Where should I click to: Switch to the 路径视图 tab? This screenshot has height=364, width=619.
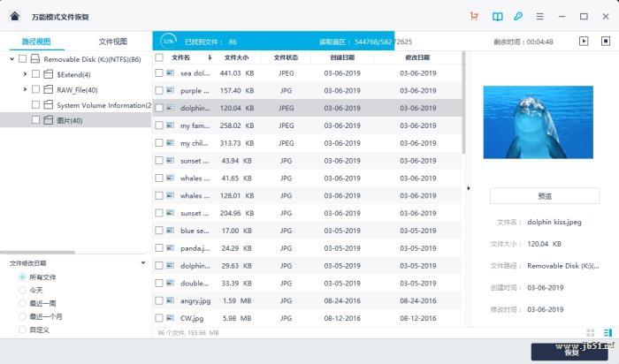pyautogui.click(x=36, y=42)
